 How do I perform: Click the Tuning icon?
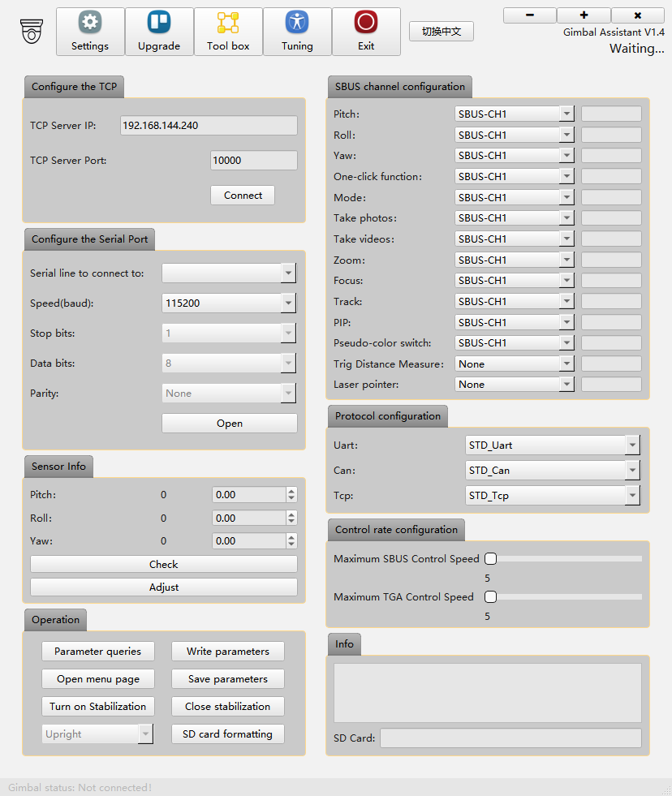[x=297, y=24]
